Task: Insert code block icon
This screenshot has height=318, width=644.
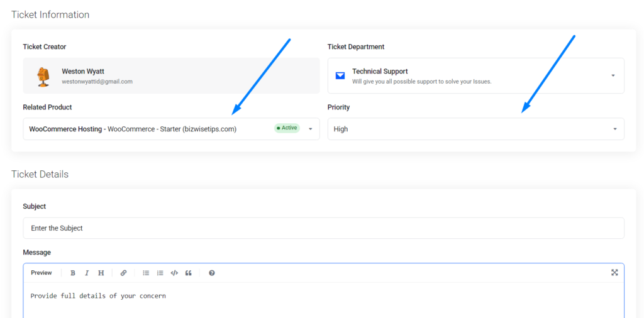Action: click(x=174, y=273)
